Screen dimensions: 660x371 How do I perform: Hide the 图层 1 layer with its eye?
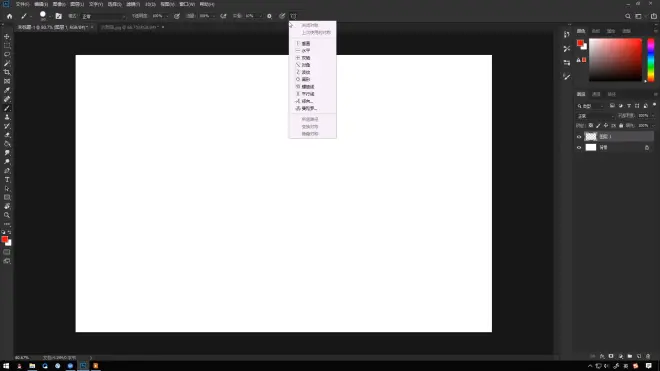[x=579, y=136]
